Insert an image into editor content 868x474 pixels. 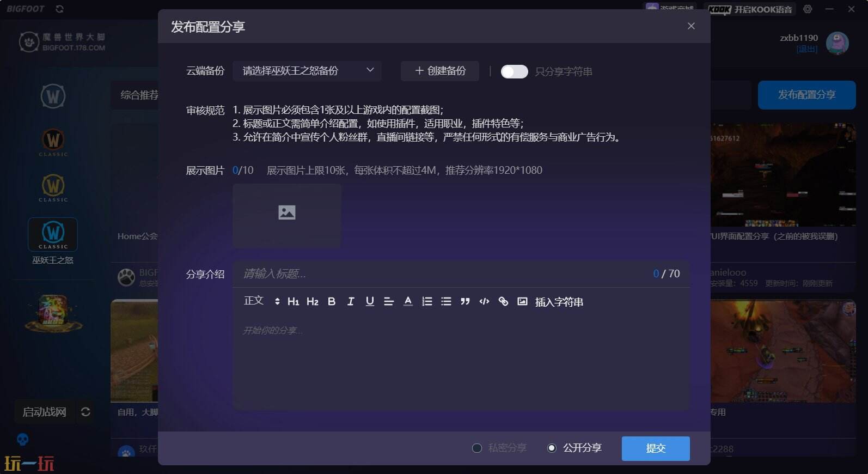click(522, 301)
